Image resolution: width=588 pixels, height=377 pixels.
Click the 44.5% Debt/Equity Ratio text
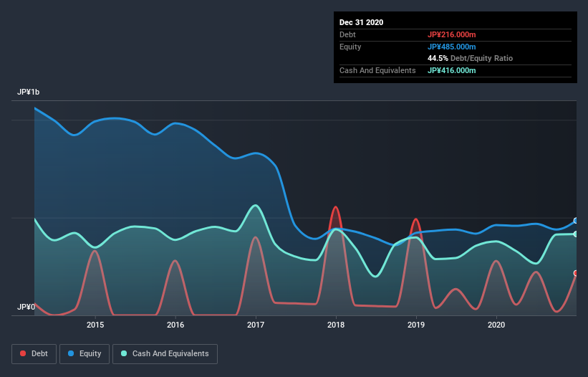470,59
